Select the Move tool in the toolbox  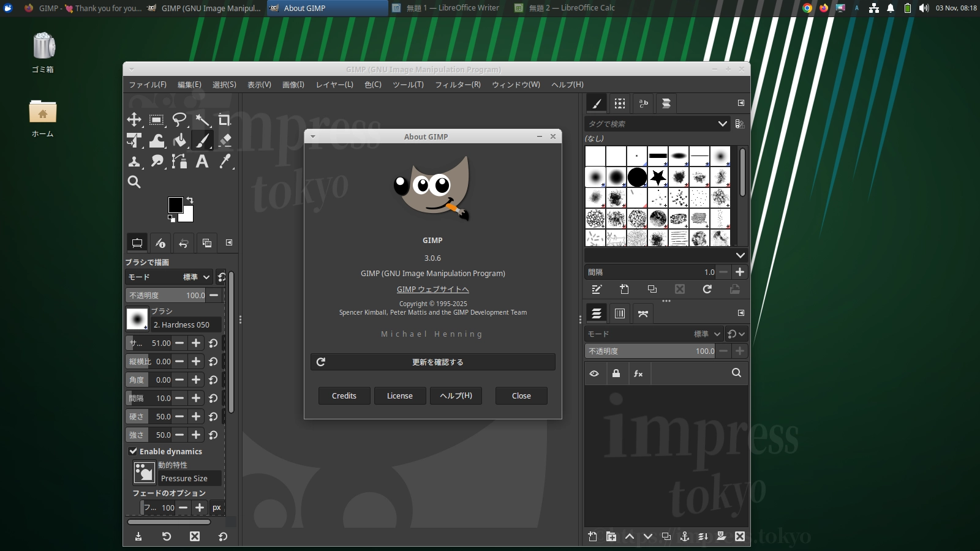(134, 119)
